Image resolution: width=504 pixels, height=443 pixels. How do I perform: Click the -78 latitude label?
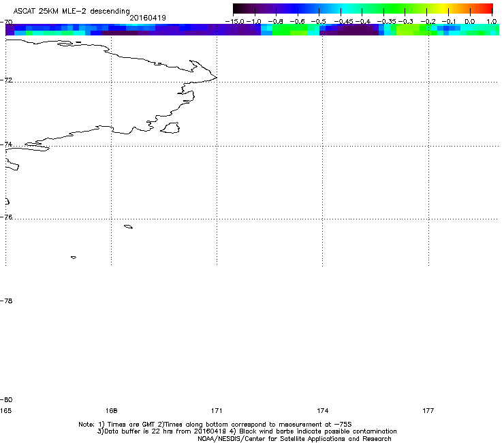[x=6, y=301]
